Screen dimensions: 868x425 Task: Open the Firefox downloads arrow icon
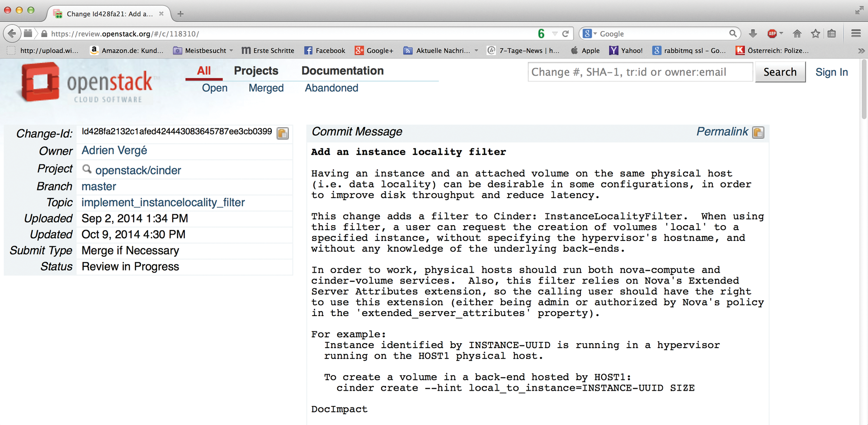[753, 34]
